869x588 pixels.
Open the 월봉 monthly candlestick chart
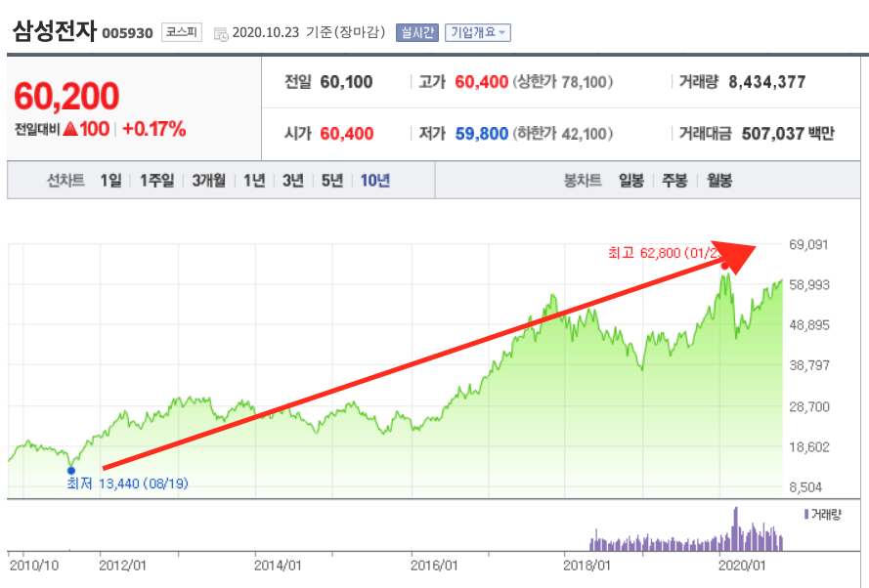[719, 181]
